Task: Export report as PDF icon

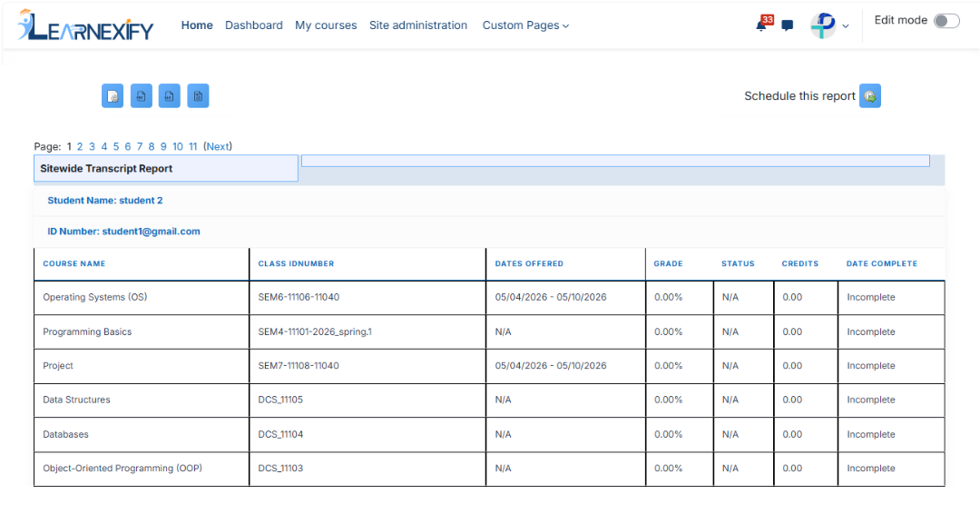Action: tap(142, 96)
